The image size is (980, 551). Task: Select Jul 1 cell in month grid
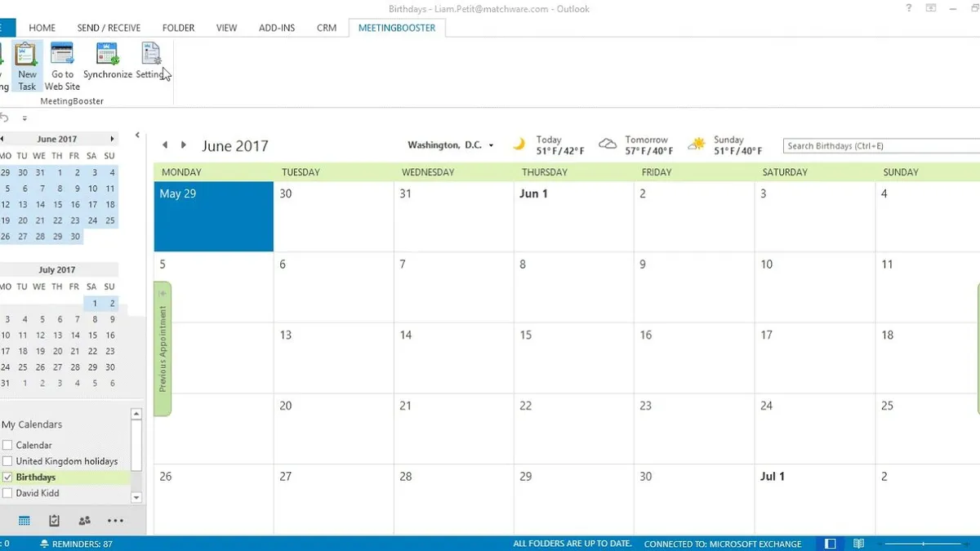813,500
